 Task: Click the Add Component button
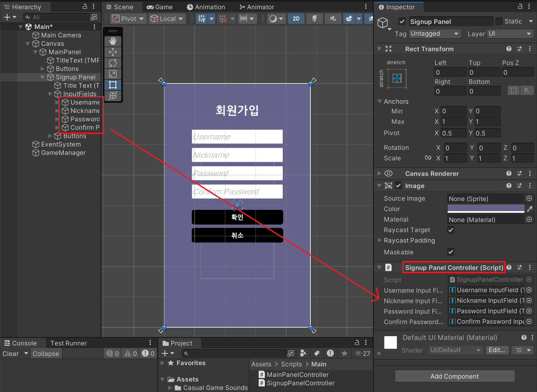click(x=455, y=376)
